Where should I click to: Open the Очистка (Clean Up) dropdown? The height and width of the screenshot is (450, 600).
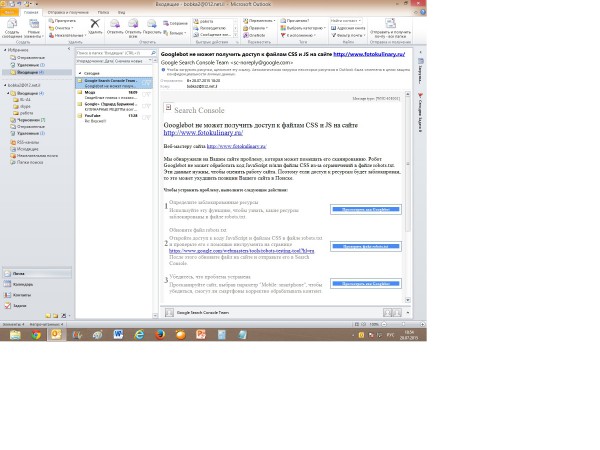click(x=61, y=28)
